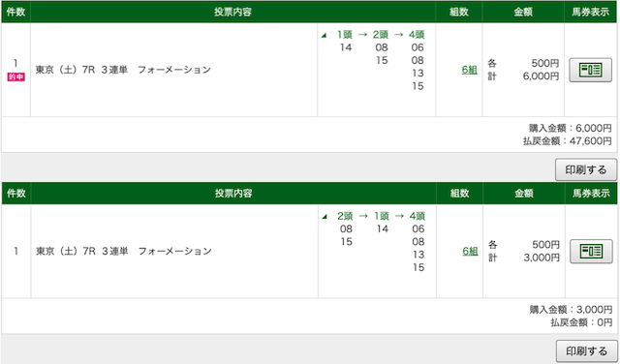
Task: Collapse triangle beside 2頭→1頭→4頭 formation
Action: pyautogui.click(x=325, y=217)
